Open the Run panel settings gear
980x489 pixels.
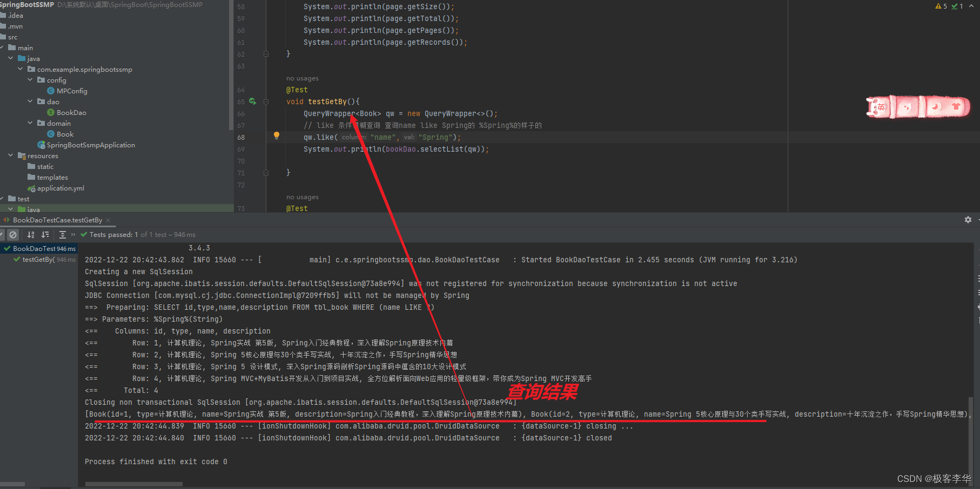pos(968,220)
